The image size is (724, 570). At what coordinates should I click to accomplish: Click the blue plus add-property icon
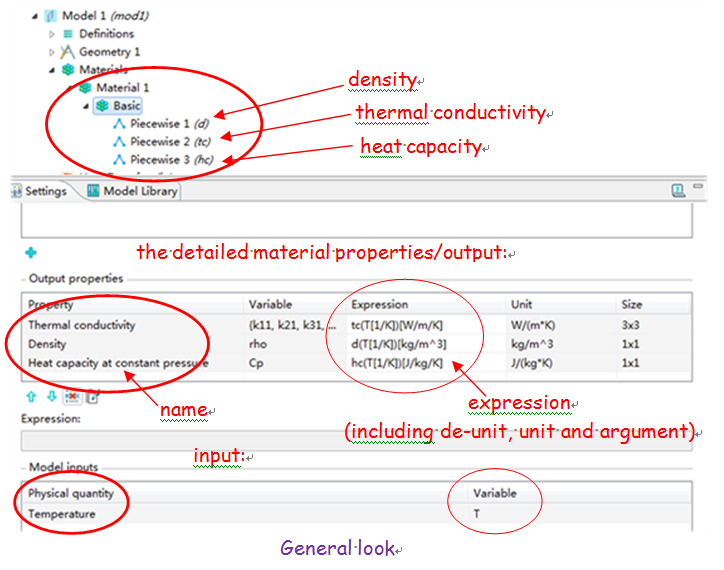click(x=29, y=255)
